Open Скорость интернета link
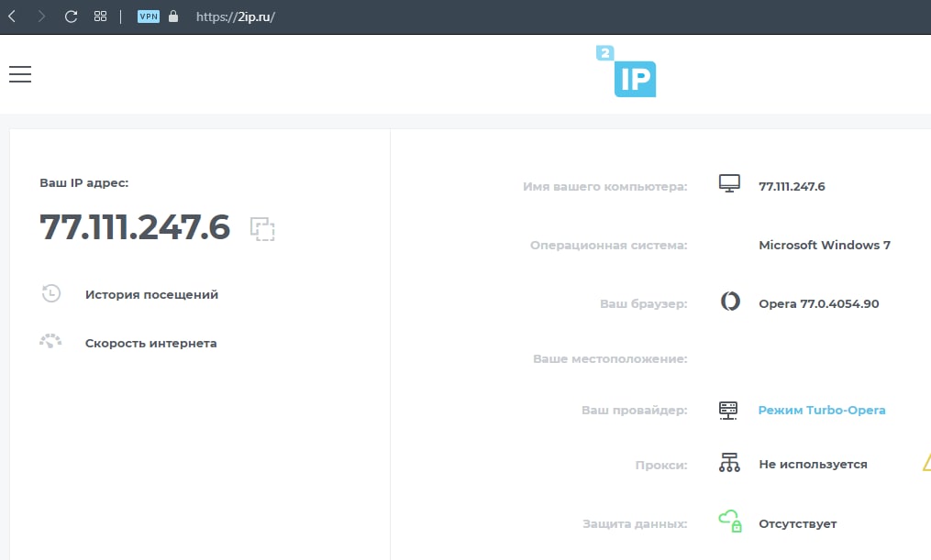Image resolution: width=931 pixels, height=560 pixels. click(150, 344)
